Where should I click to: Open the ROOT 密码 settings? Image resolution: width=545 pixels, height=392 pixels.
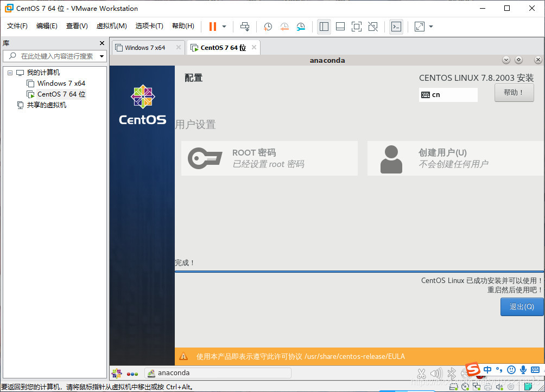coord(269,158)
